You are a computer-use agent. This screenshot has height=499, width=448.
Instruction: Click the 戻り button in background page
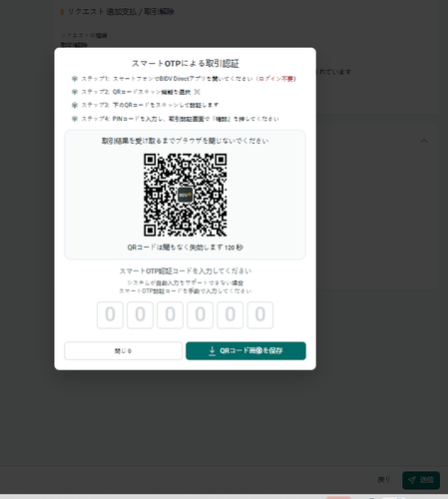(x=384, y=480)
